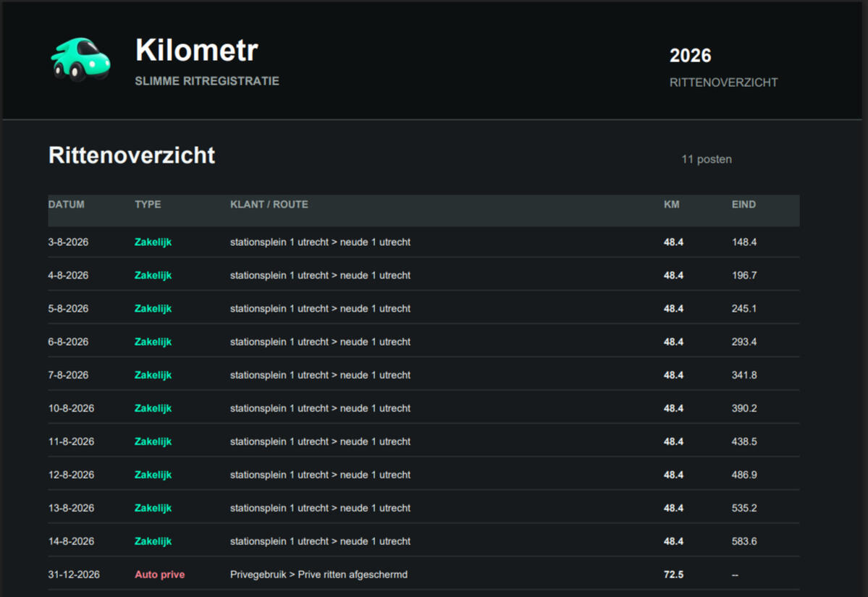The image size is (868, 597).
Task: Click the 48.4 km value in the 5-8-2026 row
Action: click(673, 308)
